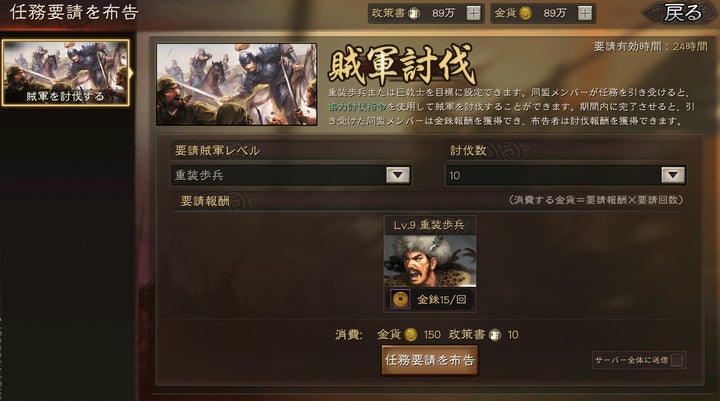
Task: Click the 金銖 coin icon in reward card
Action: [x=400, y=299]
